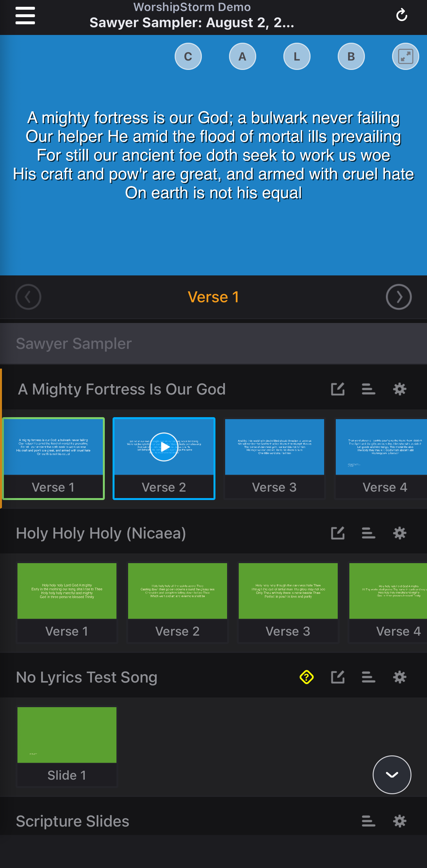Go to the previous slide arrow

(x=28, y=297)
